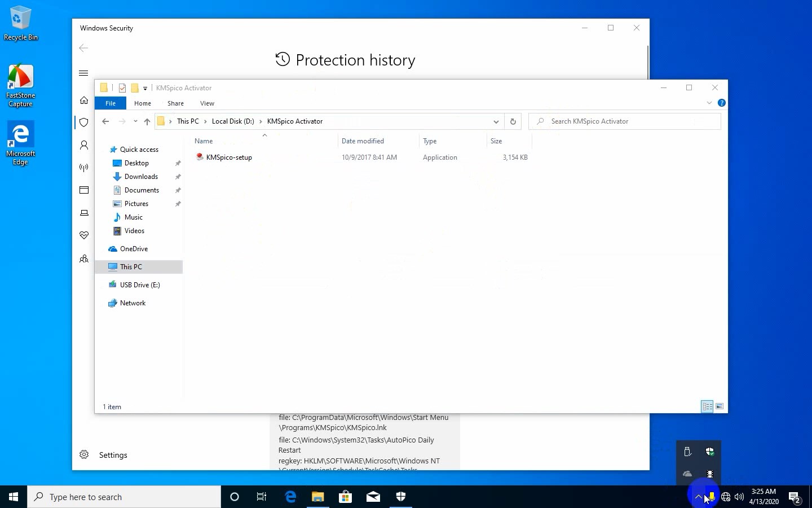
Task: Open Explorer Help question mark
Action: (721, 103)
